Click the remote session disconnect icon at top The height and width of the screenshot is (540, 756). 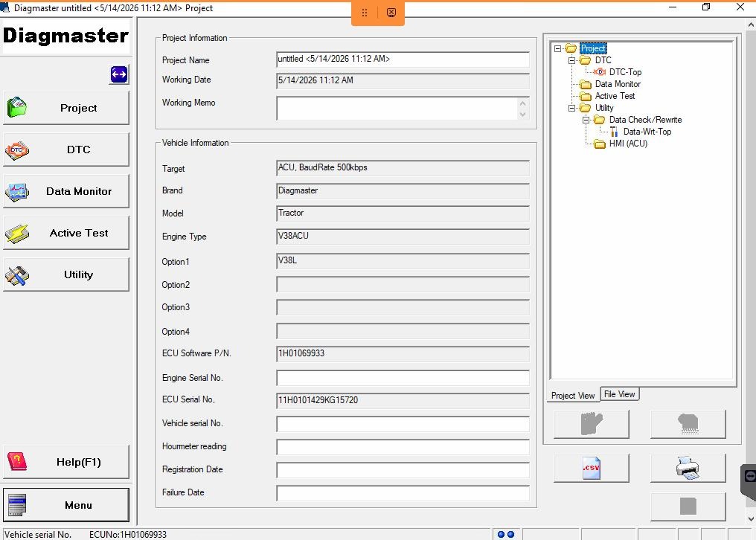coord(391,13)
